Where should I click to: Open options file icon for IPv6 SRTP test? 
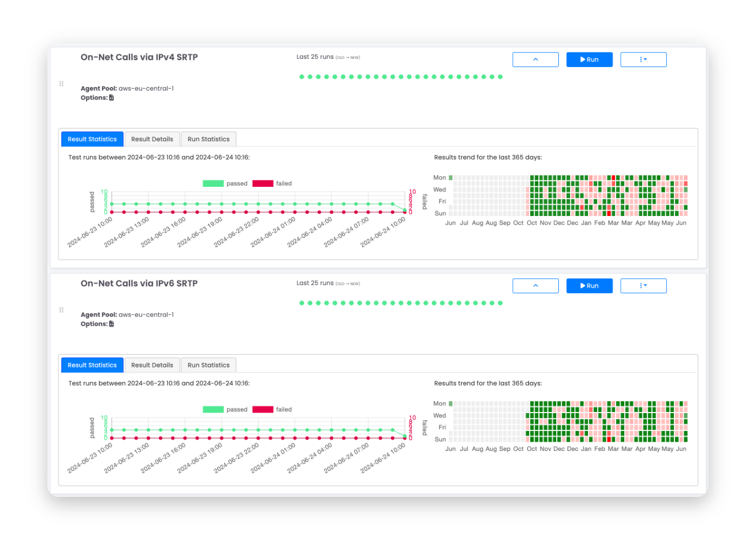(x=112, y=324)
